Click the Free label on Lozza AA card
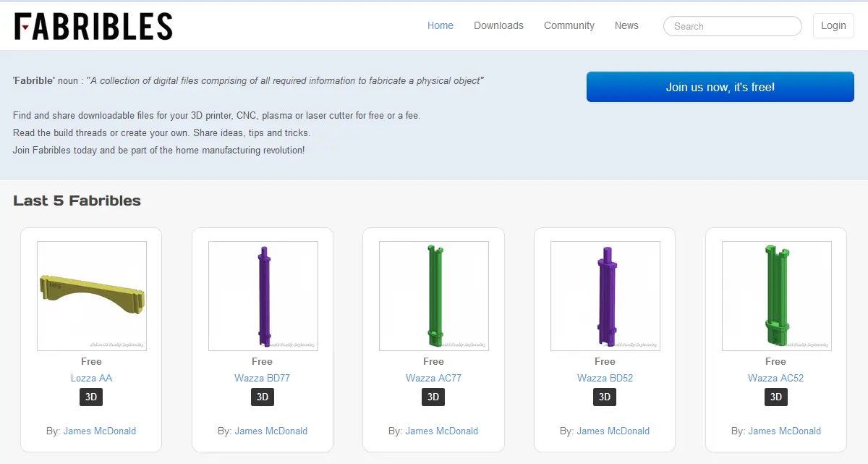Image resolution: width=868 pixels, height=464 pixels. (x=91, y=361)
